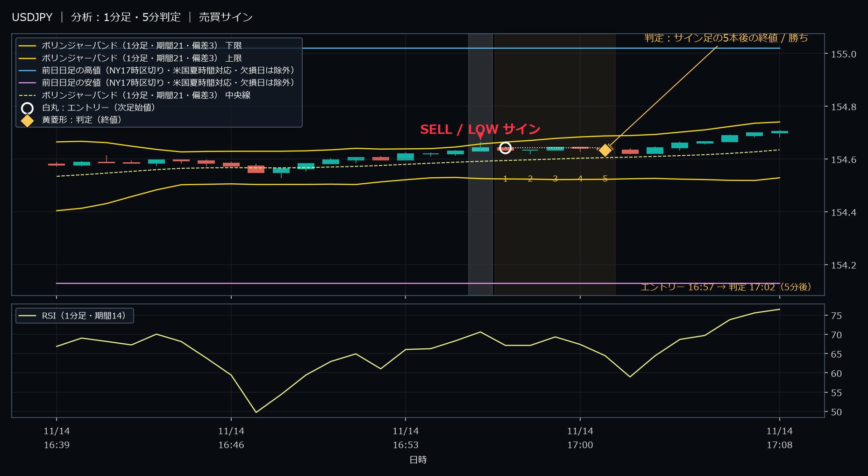
Task: Click the 154.2 price axis label
Action: [x=843, y=266]
